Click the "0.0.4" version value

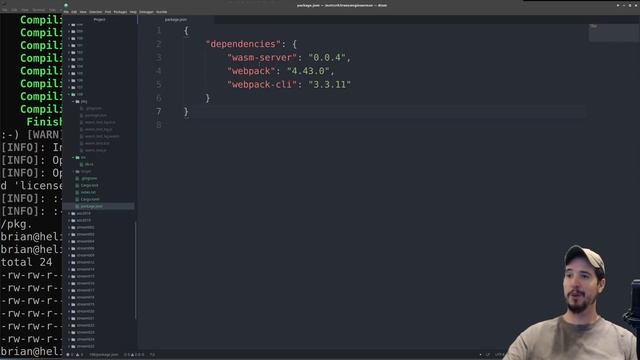point(327,58)
